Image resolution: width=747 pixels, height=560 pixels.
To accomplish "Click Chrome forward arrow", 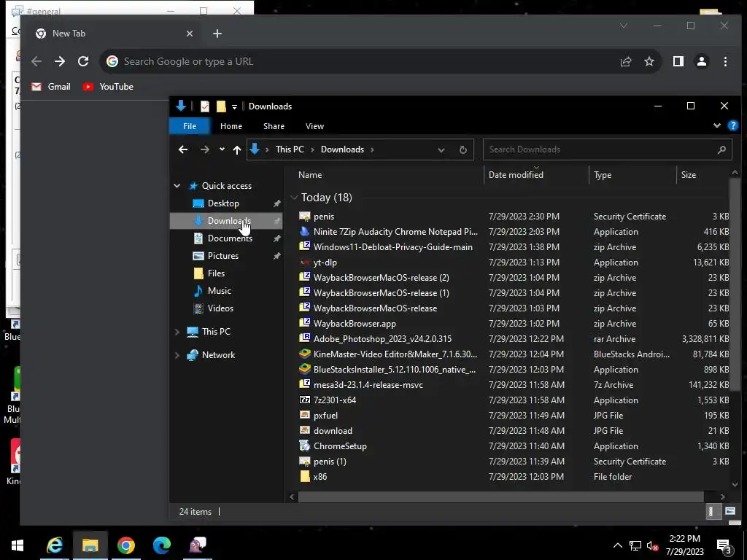I will click(60, 61).
